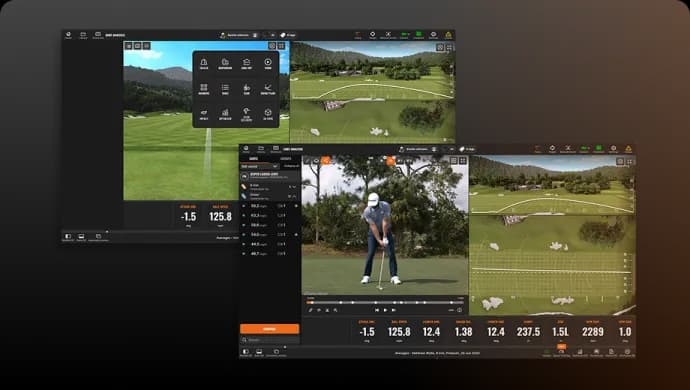Switch to the Shots tab in front window sidebar
The width and height of the screenshot is (690, 390).
[x=254, y=158]
